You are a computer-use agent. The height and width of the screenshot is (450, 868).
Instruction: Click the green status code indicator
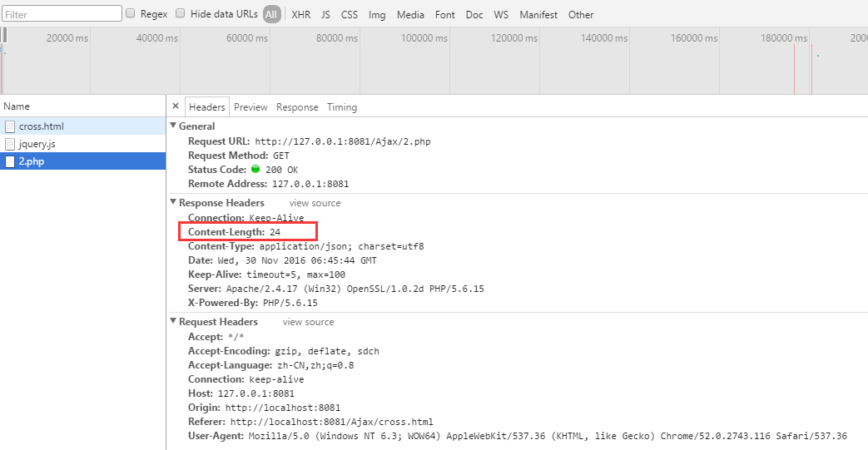point(255,169)
